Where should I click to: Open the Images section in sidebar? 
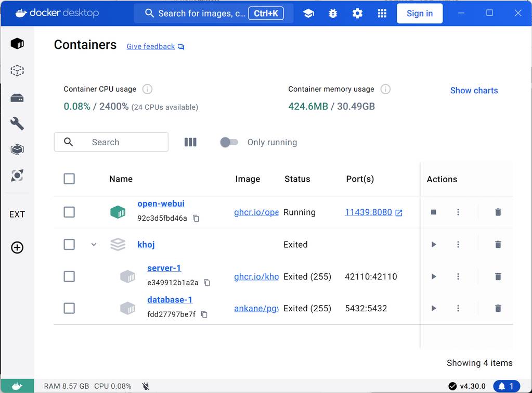(17, 70)
